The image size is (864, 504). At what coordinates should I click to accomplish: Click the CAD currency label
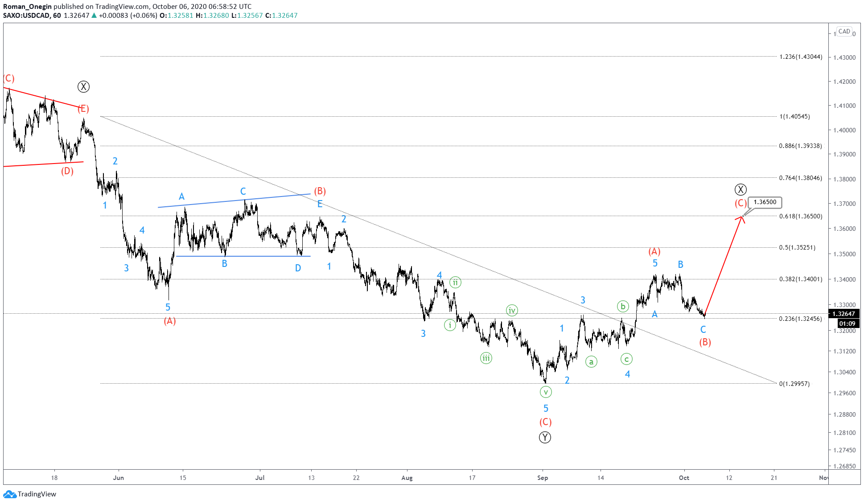pyautogui.click(x=844, y=32)
